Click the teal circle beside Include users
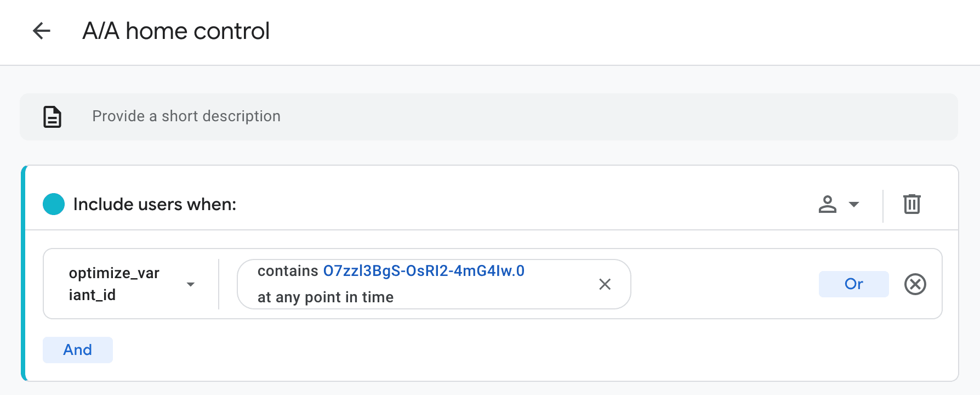This screenshot has width=980, height=395. coord(54,204)
